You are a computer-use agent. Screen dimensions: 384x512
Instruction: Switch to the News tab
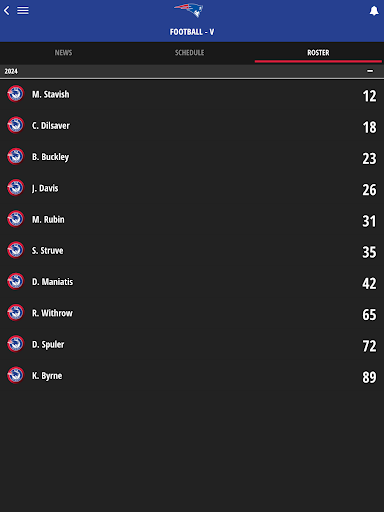pyautogui.click(x=63, y=53)
